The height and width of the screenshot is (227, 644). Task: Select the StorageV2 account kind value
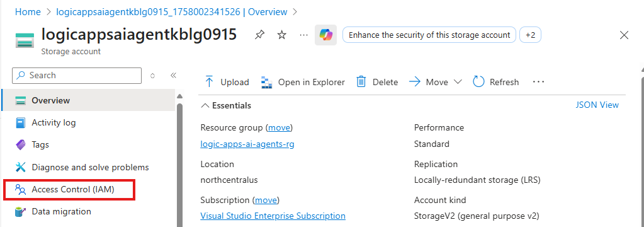[x=477, y=216]
